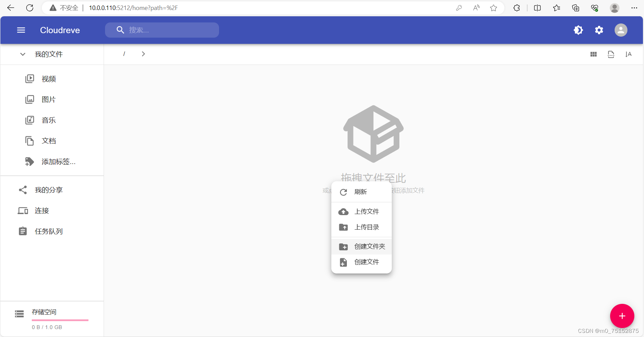
Task: Select 上传文件 in the context menu
Action: click(361, 212)
